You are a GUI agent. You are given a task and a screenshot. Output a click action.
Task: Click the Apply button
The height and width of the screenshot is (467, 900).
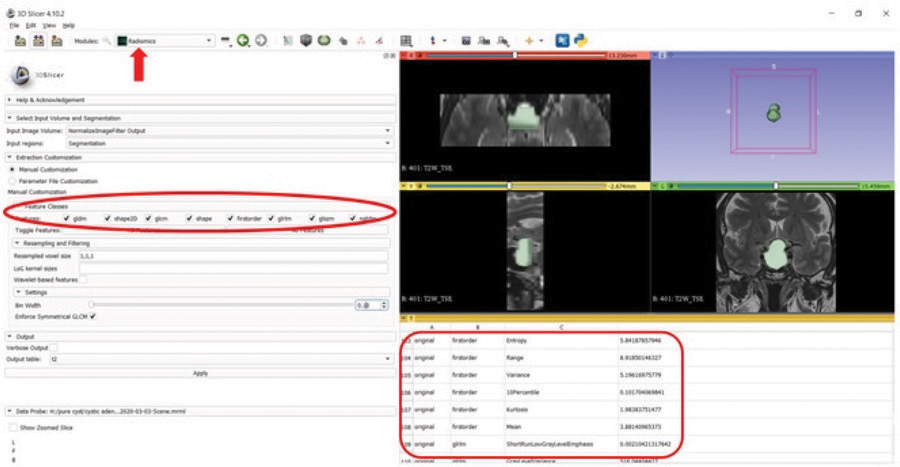(200, 372)
